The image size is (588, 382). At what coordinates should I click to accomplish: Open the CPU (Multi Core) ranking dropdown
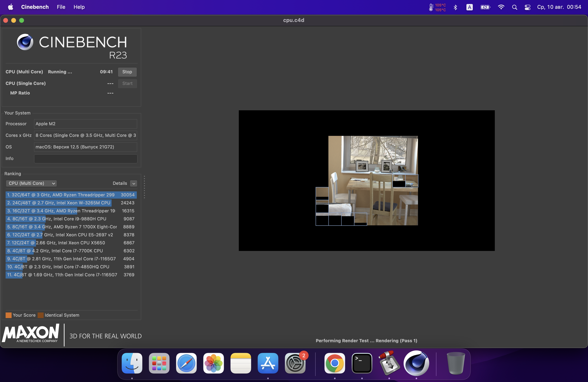pos(31,183)
